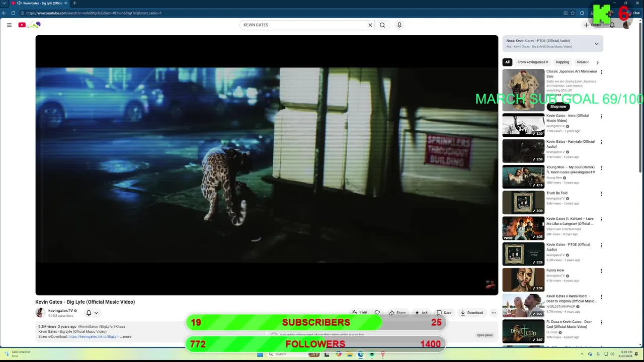Go to the YouTube home logo
The height and width of the screenshot is (362, 644).
tap(29, 25)
